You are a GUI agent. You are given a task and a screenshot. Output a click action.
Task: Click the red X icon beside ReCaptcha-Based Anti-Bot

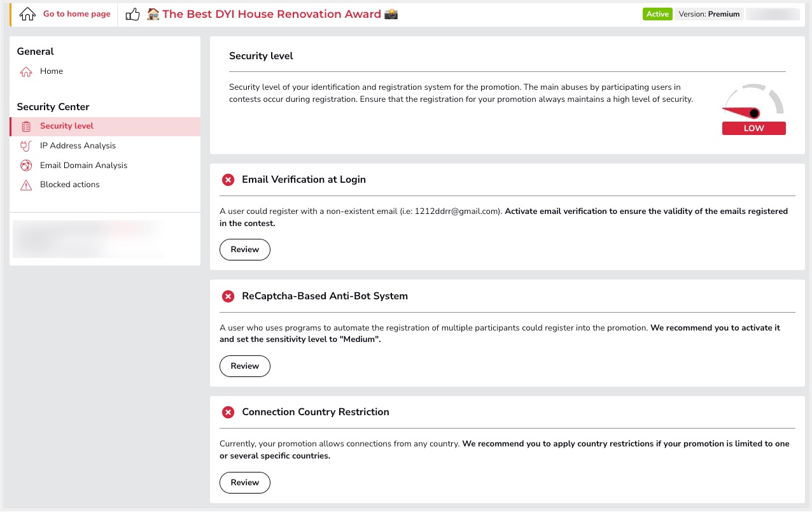click(228, 297)
